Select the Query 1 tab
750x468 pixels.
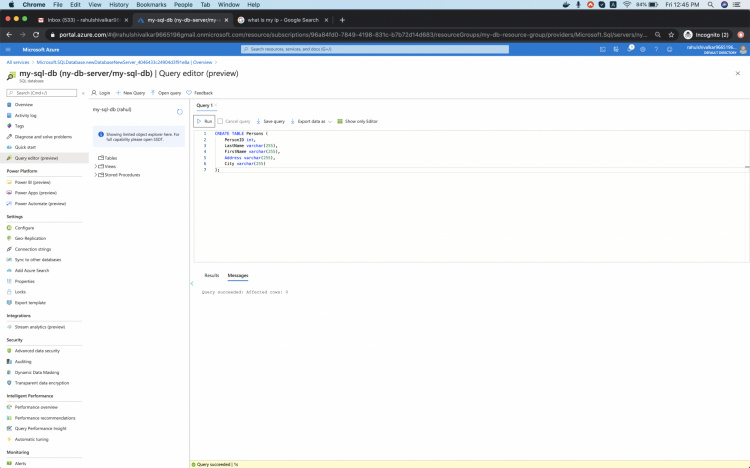(x=203, y=105)
